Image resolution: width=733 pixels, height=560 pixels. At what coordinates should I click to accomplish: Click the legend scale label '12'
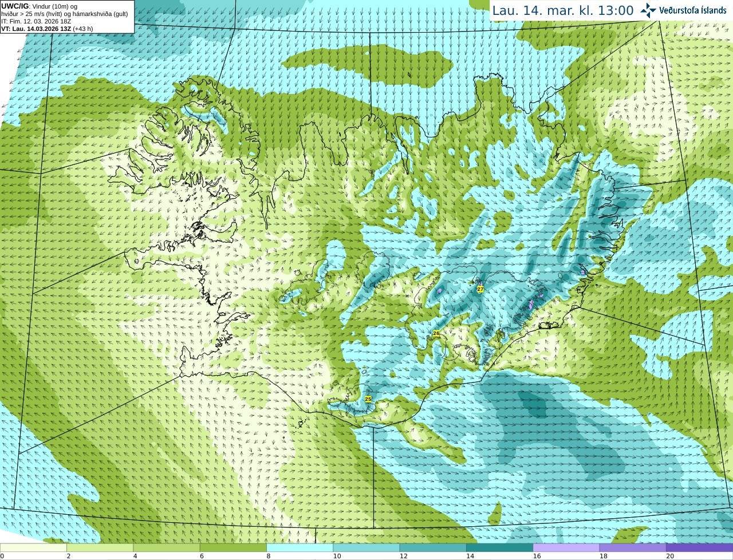[404, 556]
